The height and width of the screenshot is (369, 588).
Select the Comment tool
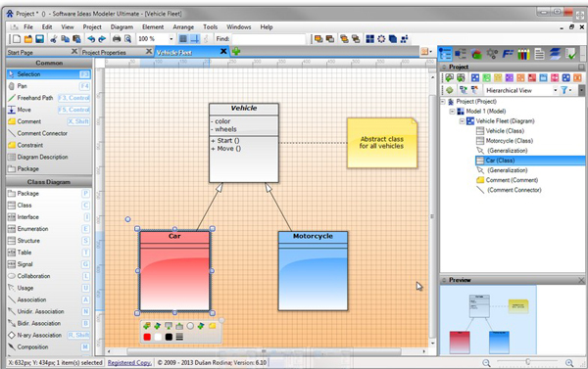(x=49, y=121)
